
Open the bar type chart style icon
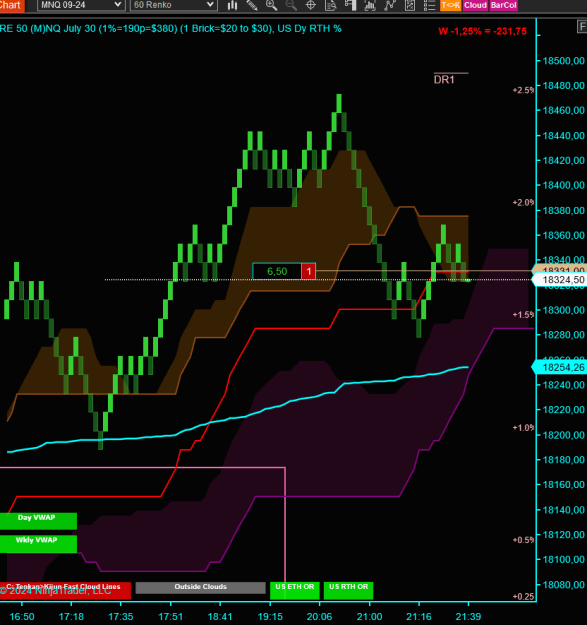click(x=232, y=5)
